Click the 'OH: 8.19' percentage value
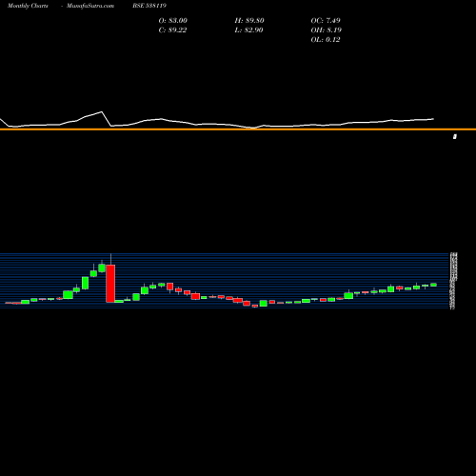Image resolution: width=476 pixels, height=476 pixels. coord(327,30)
